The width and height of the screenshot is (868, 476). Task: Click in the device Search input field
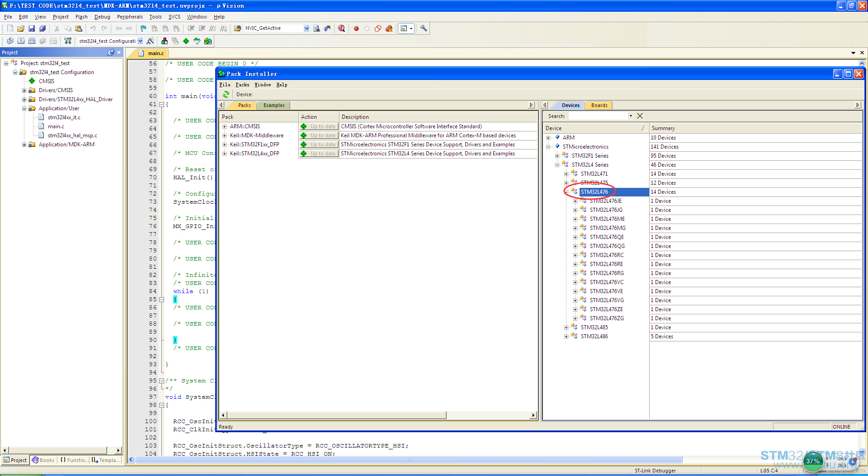pyautogui.click(x=598, y=116)
